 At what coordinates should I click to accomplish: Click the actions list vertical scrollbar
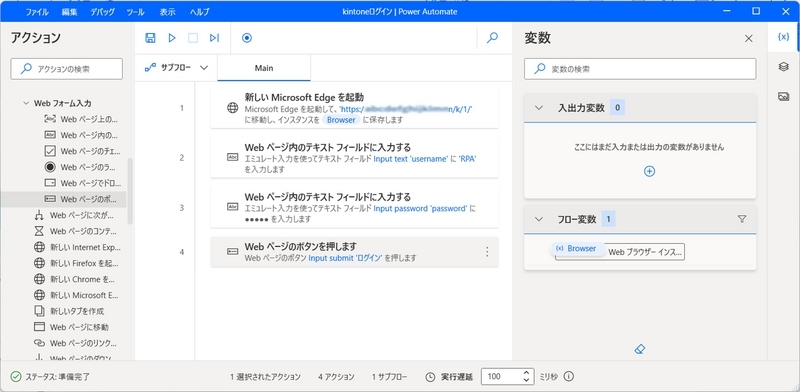click(x=130, y=191)
